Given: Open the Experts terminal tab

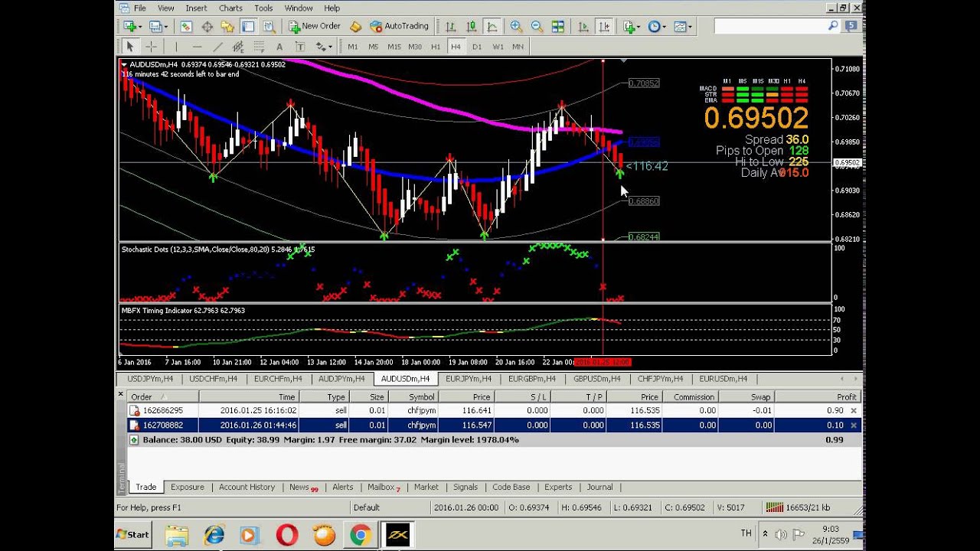Looking at the screenshot, I should [x=557, y=487].
